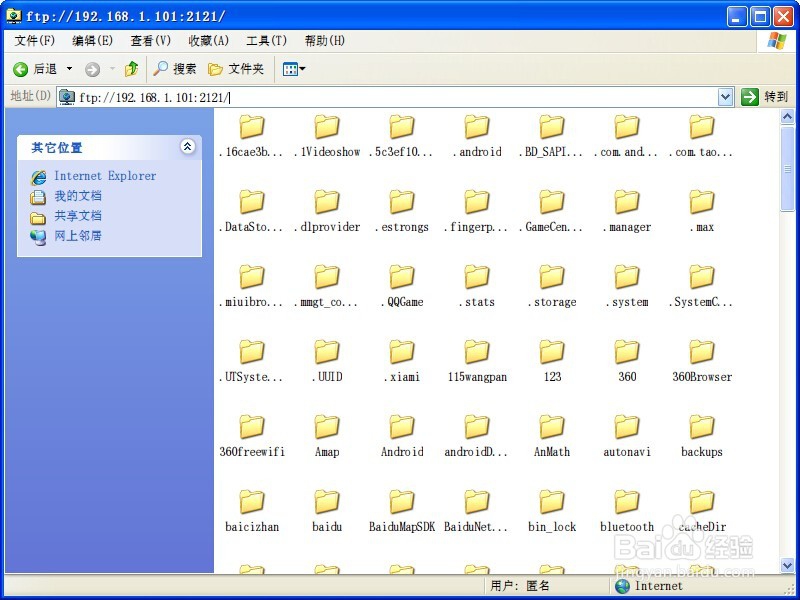
Task: Click the scrollbar down arrow
Action: point(787,564)
